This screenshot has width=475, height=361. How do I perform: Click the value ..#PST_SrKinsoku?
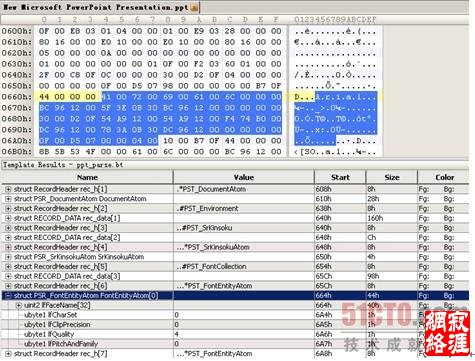[204, 228]
